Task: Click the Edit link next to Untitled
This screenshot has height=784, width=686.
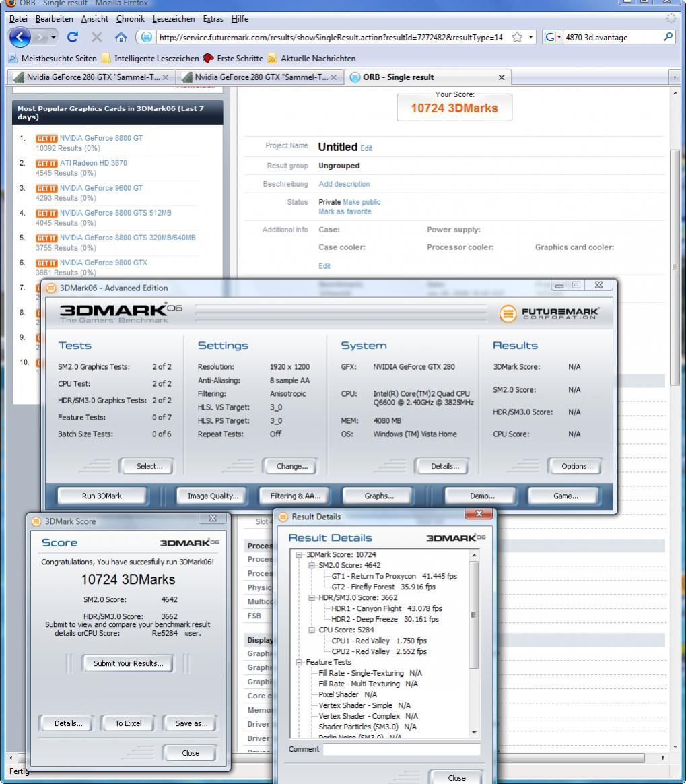Action: [366, 148]
